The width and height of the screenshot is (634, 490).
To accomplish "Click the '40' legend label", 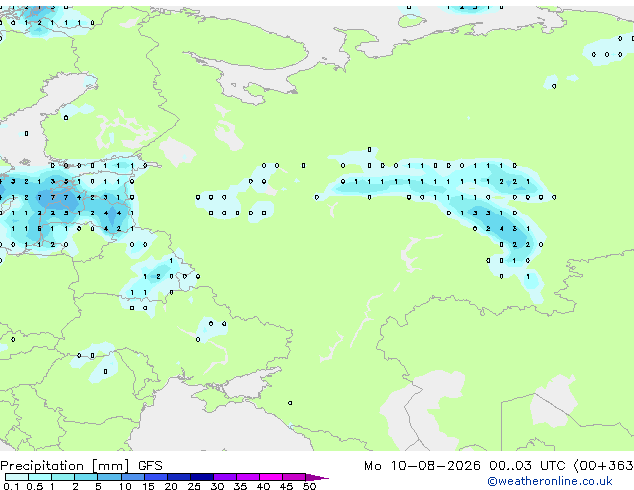I will 263,486.
